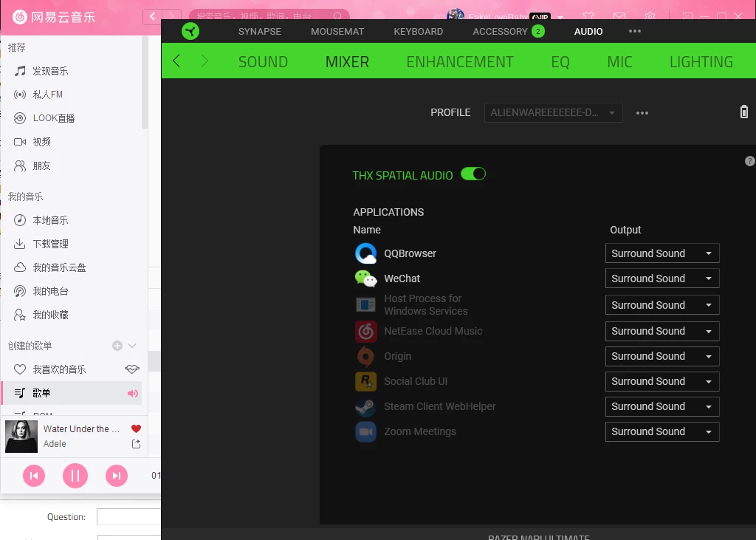The width and height of the screenshot is (756, 540).
Task: Open the more devices ellipsis in top bar
Action: coord(635,31)
